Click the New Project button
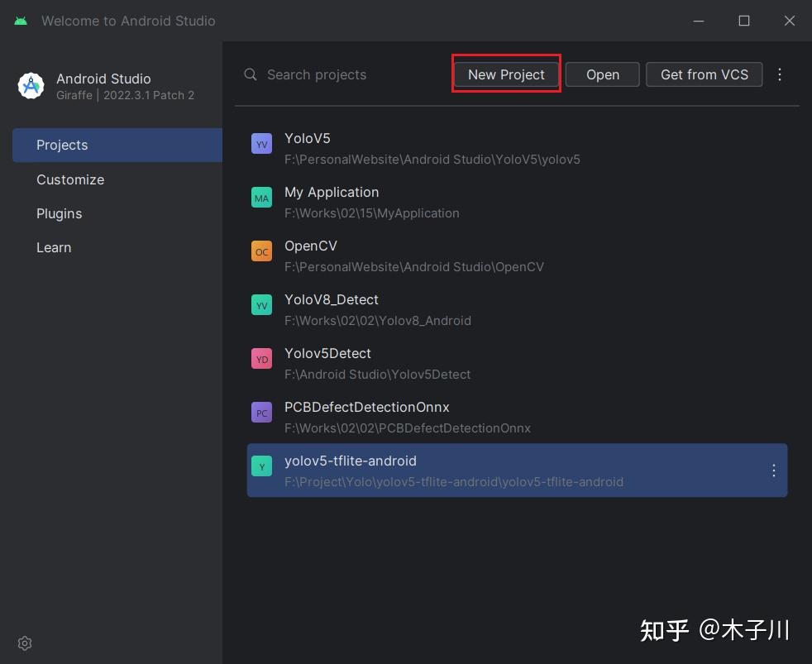Viewport: 812px width, 664px height. tap(505, 74)
